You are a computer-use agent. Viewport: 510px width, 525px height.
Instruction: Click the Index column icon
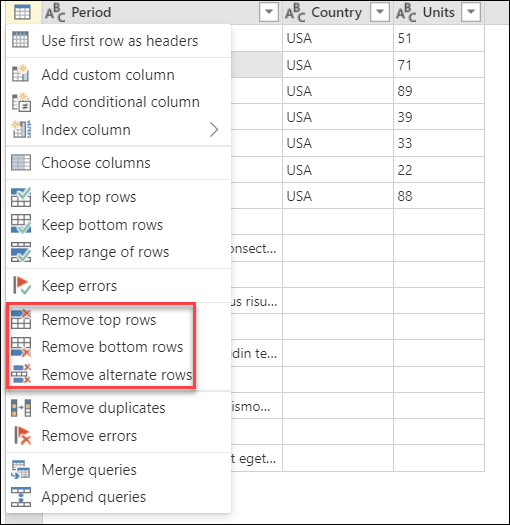pyautogui.click(x=21, y=129)
